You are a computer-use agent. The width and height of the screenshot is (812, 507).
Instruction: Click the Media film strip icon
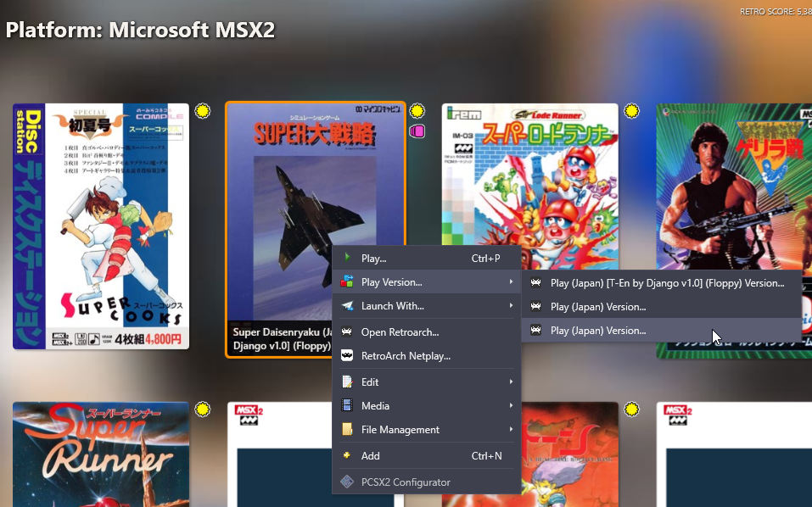347,405
